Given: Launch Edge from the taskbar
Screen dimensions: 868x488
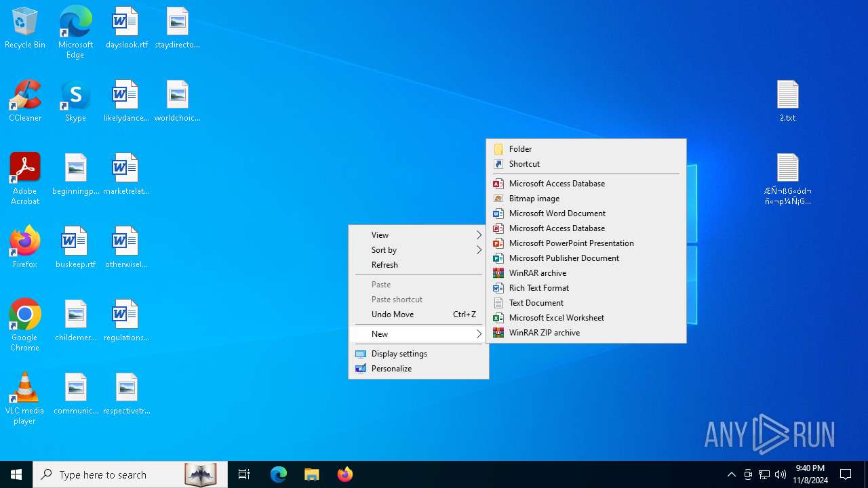Looking at the screenshot, I should click(x=279, y=474).
